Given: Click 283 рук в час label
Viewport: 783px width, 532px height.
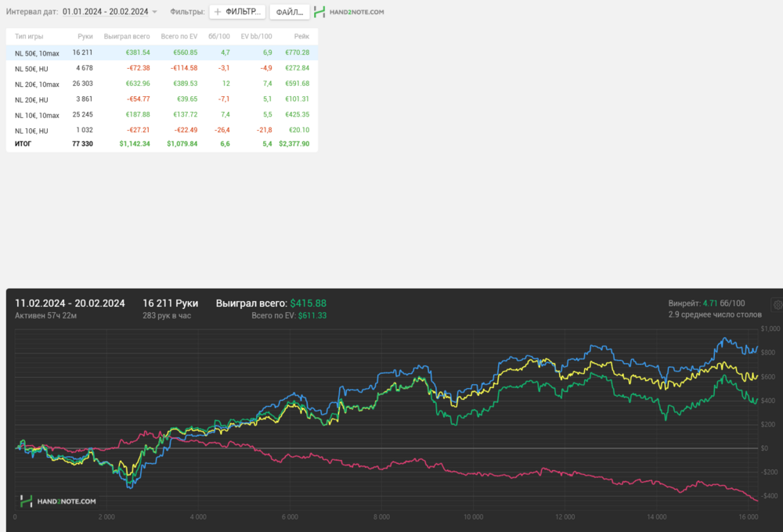Looking at the screenshot, I should pyautogui.click(x=167, y=316).
